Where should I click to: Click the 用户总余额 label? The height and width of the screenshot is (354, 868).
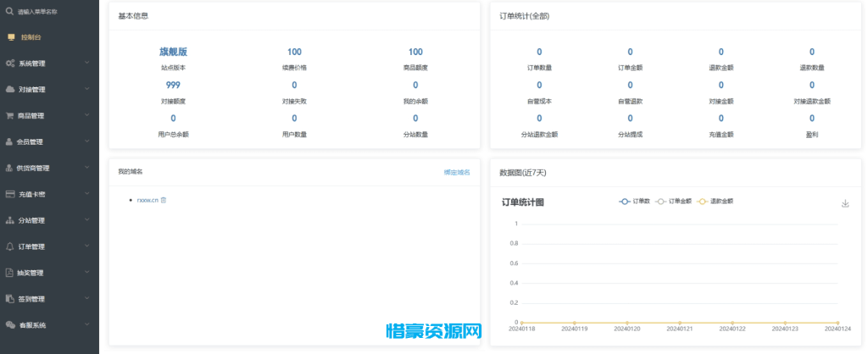pos(173,135)
